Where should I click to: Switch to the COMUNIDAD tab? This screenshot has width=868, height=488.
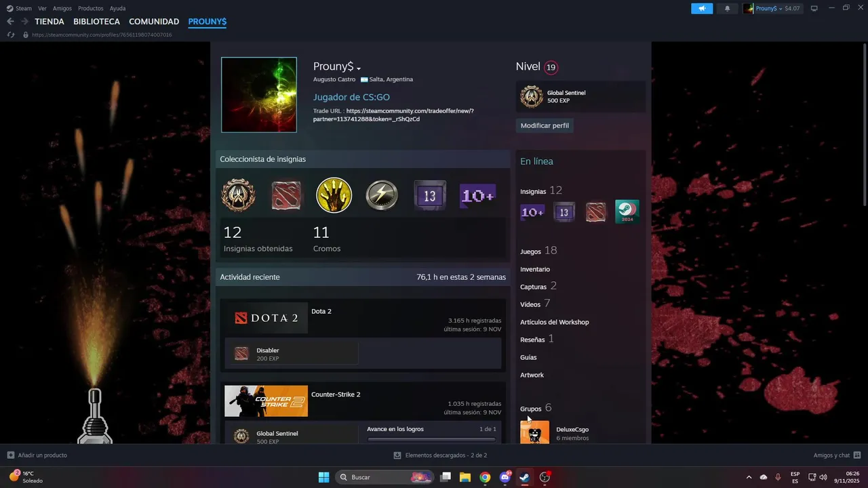point(154,22)
